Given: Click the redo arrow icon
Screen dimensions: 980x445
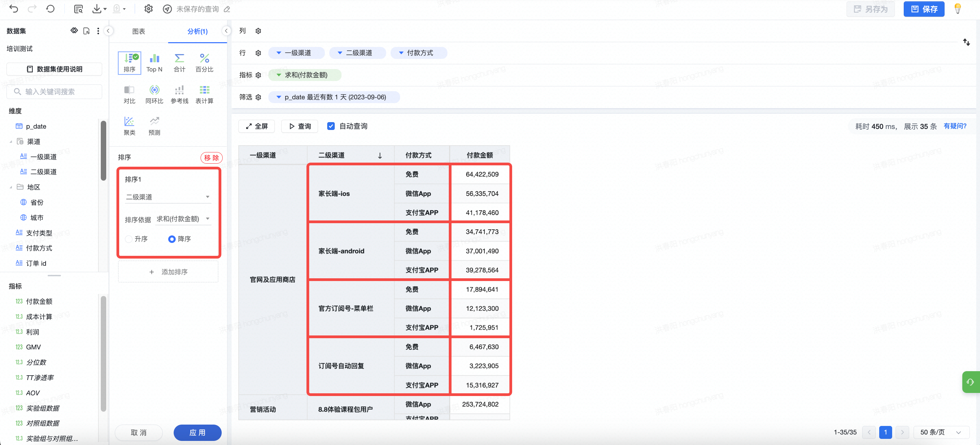Looking at the screenshot, I should pyautogui.click(x=32, y=9).
